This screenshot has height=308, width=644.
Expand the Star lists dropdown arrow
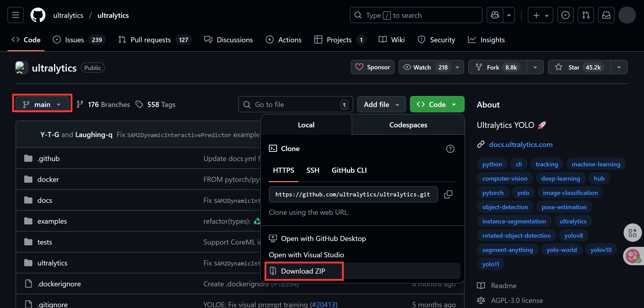pos(619,67)
